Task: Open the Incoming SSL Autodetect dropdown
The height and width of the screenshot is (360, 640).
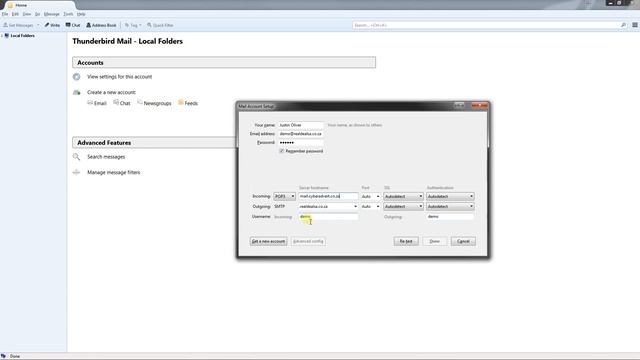Action: click(403, 197)
